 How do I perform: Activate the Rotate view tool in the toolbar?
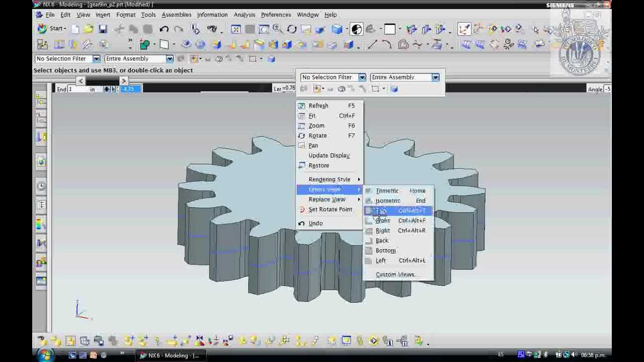(292, 29)
